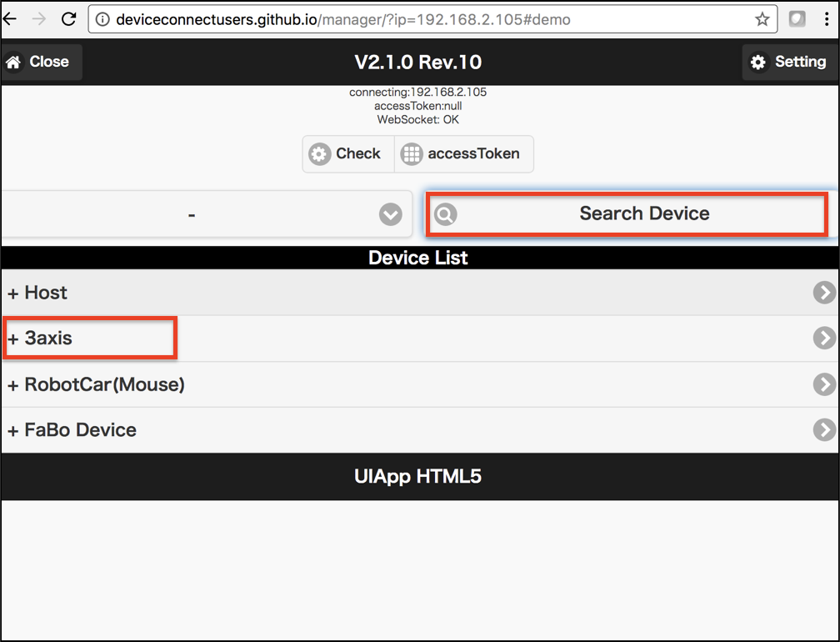Click the home icon beside Close
This screenshot has width=840, height=642.
(x=13, y=62)
